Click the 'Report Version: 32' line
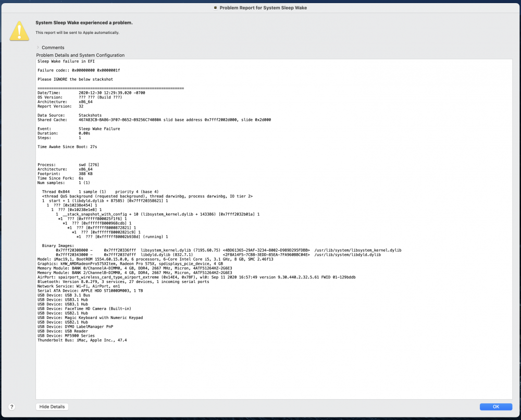Image resolution: width=521 pixels, height=420 pixels. [x=60, y=106]
